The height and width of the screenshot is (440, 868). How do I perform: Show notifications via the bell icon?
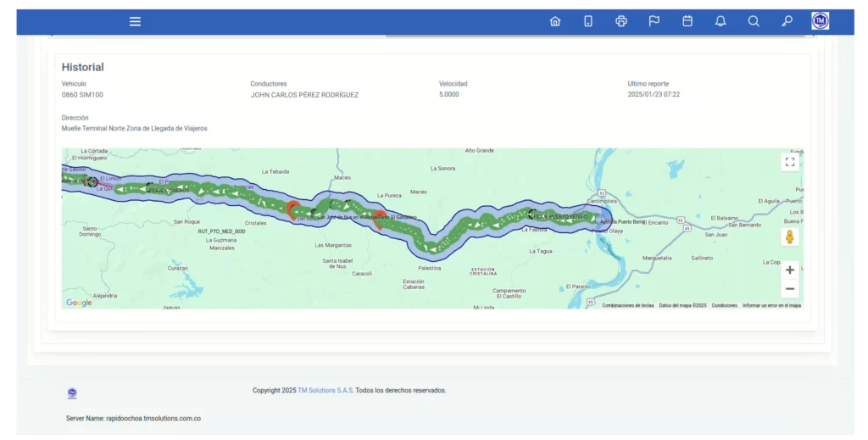tap(721, 21)
